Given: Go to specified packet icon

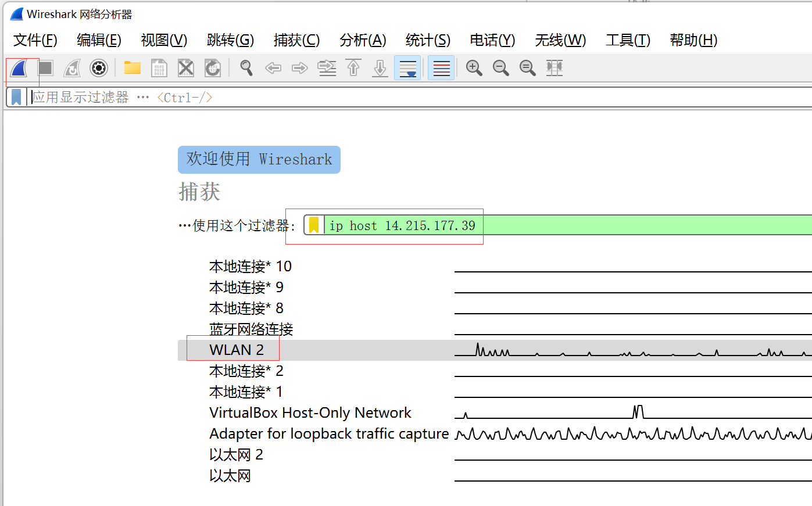Looking at the screenshot, I should coord(327,68).
